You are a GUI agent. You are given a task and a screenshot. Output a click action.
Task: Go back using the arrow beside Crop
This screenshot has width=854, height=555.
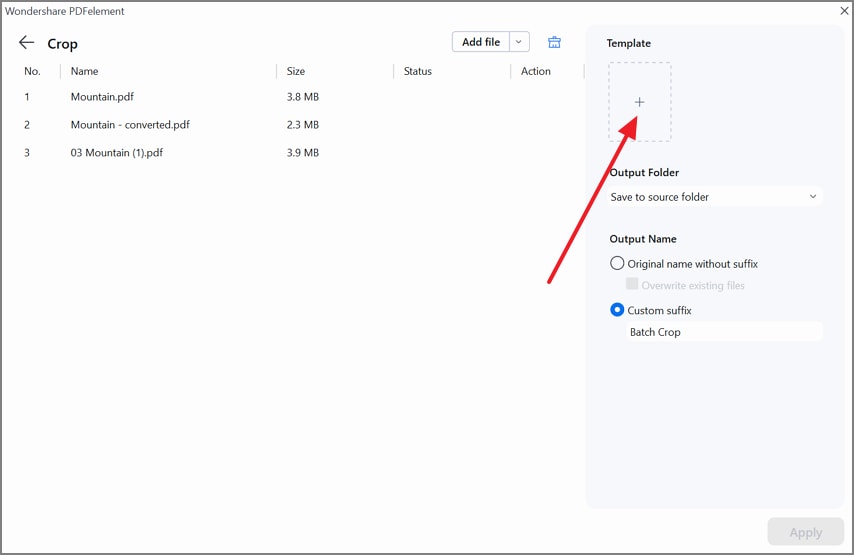(x=26, y=42)
